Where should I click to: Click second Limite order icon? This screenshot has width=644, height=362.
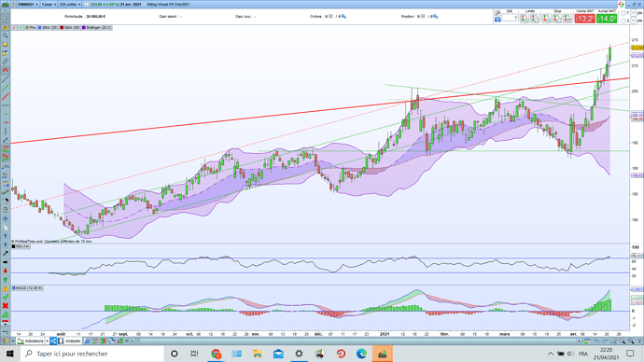coord(535,19)
